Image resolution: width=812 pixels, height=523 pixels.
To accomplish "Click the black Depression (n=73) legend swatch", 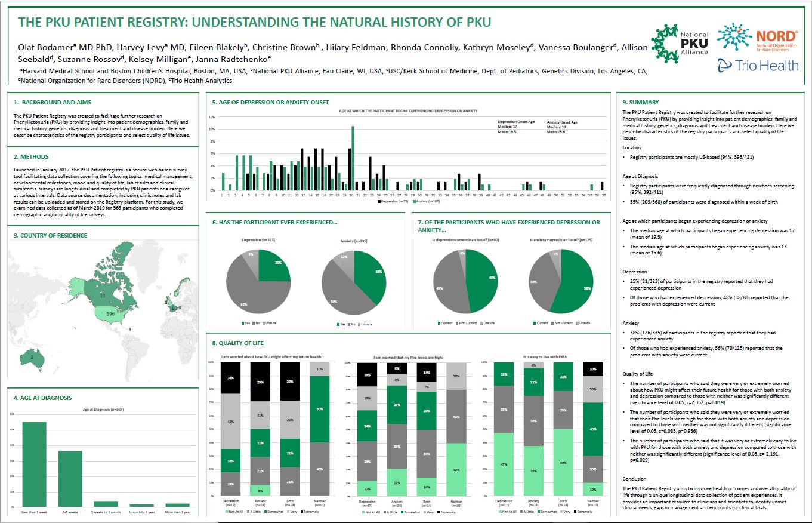I will (379, 203).
